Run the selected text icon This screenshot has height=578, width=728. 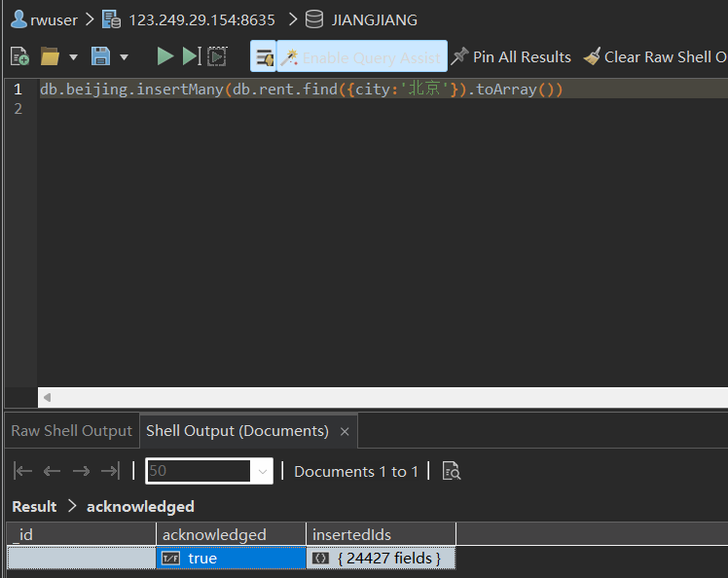click(x=217, y=56)
